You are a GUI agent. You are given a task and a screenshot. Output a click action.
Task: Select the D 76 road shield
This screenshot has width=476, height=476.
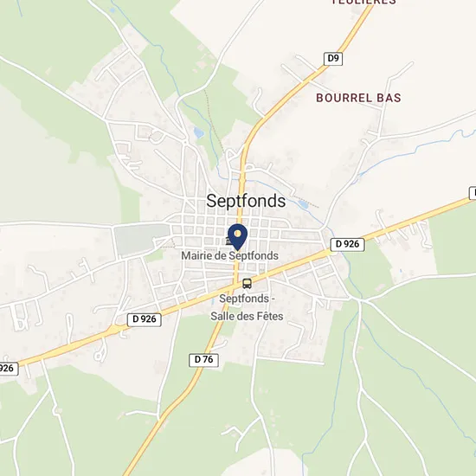tap(203, 360)
